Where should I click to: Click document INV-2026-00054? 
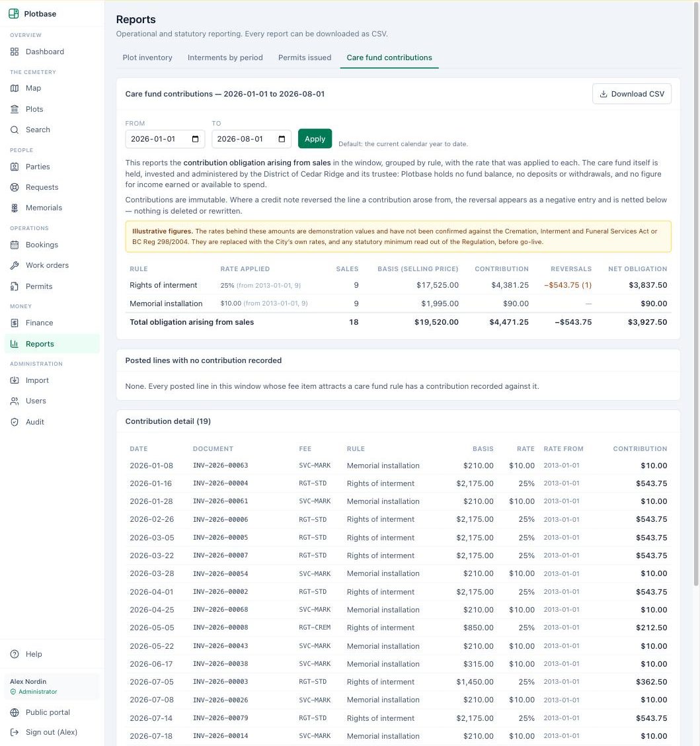click(220, 573)
